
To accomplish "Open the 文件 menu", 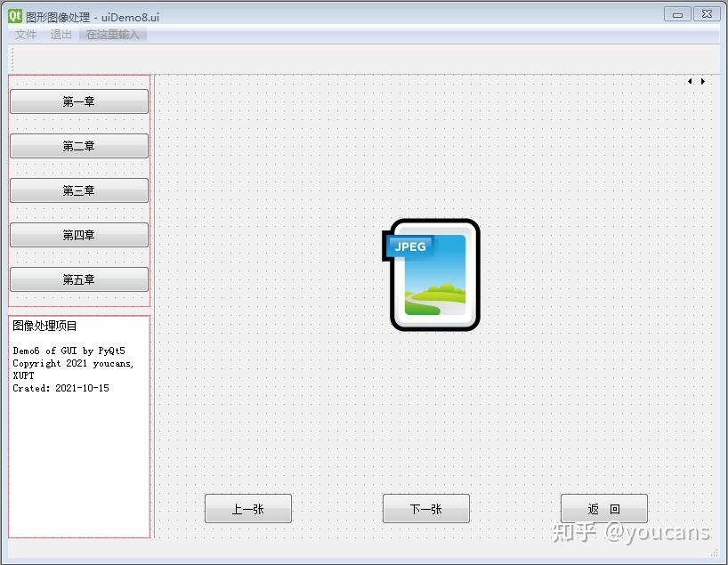I will 25,35.
